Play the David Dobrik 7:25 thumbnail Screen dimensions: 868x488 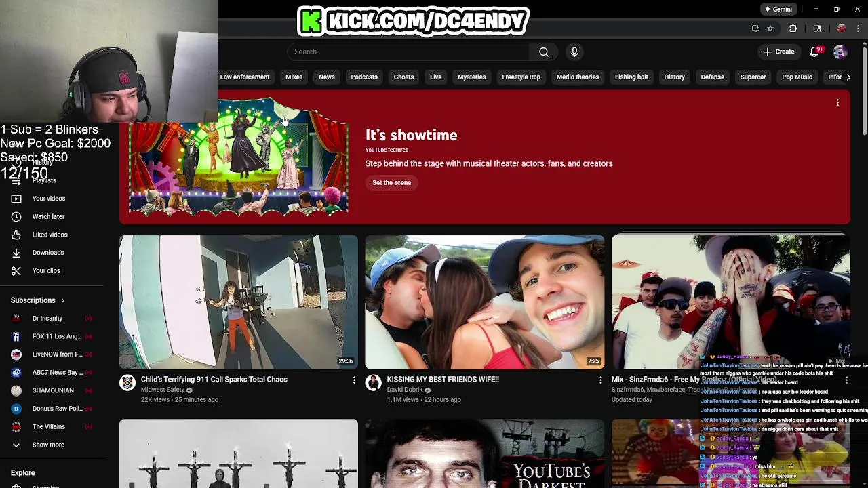click(484, 302)
